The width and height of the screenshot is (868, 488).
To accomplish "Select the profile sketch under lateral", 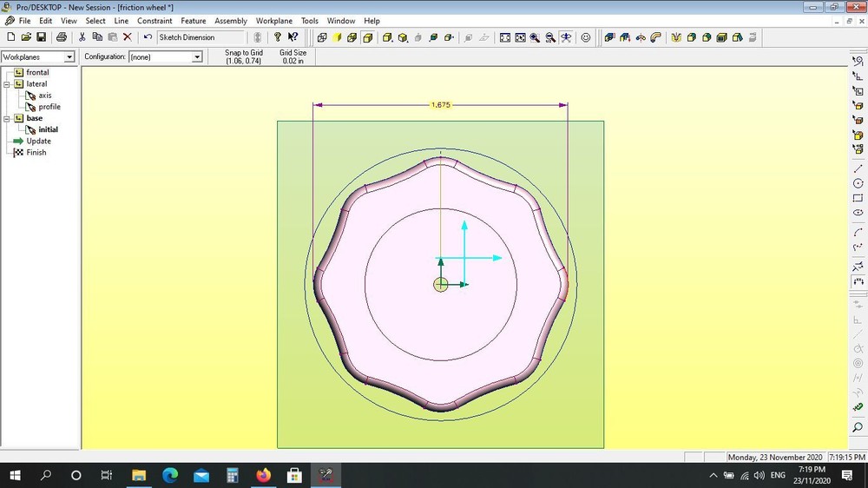I will (x=49, y=107).
